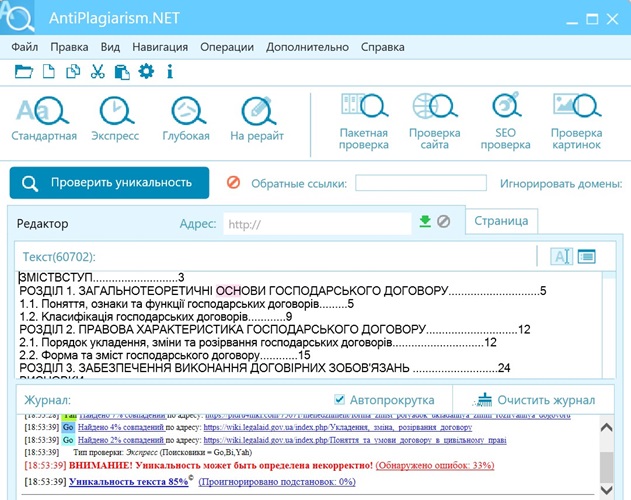Click the journal scrollbar thumb
Image resolution: width=631 pixels, height=500 pixels.
point(606,467)
